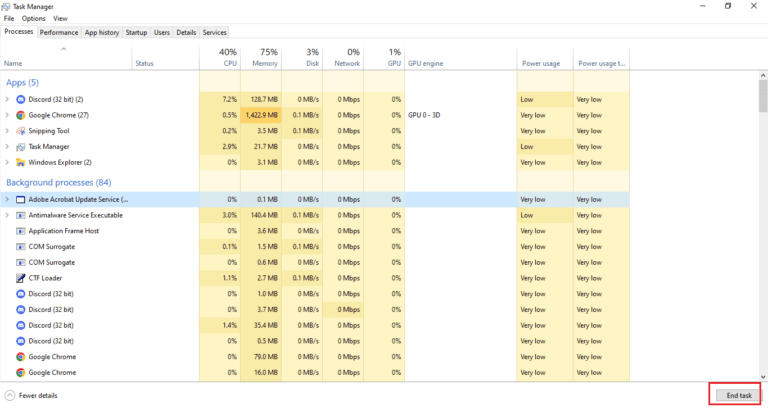Expand the Discord (32 bit) (2) group

7,99
